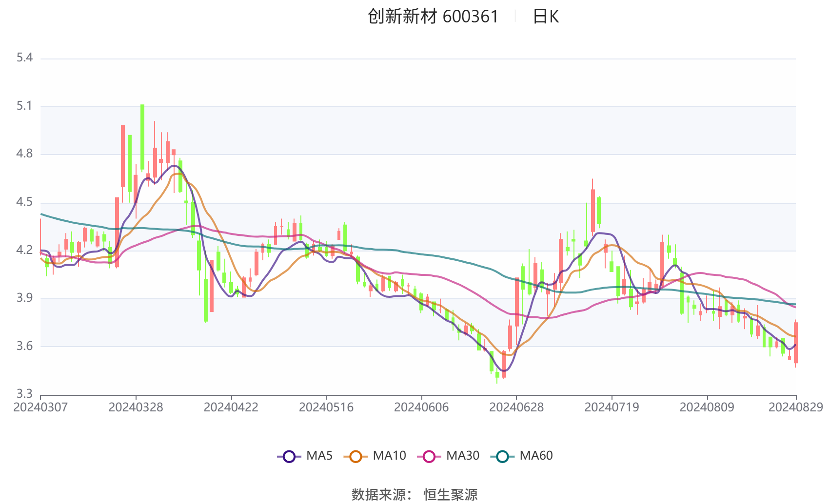This screenshot has height=504, width=829.
Task: Click the 4.8 price axis label
Action: click(24, 154)
